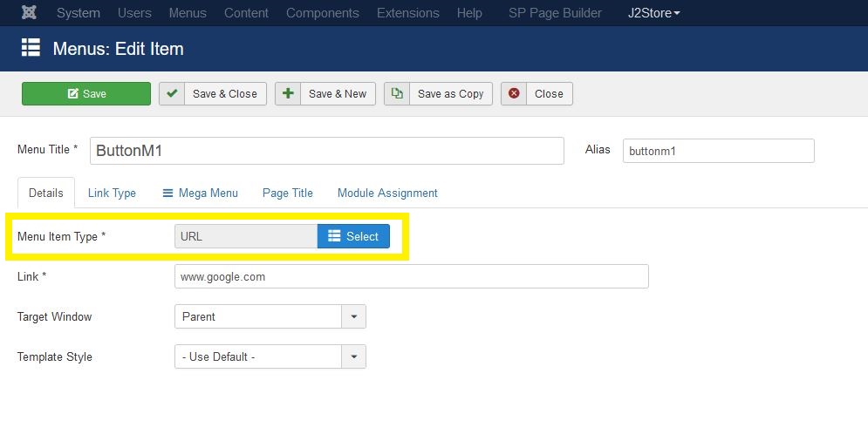Viewport: 868px width, 441px height.
Task: Click the Alias field containing buttonm1
Action: pyautogui.click(x=719, y=151)
